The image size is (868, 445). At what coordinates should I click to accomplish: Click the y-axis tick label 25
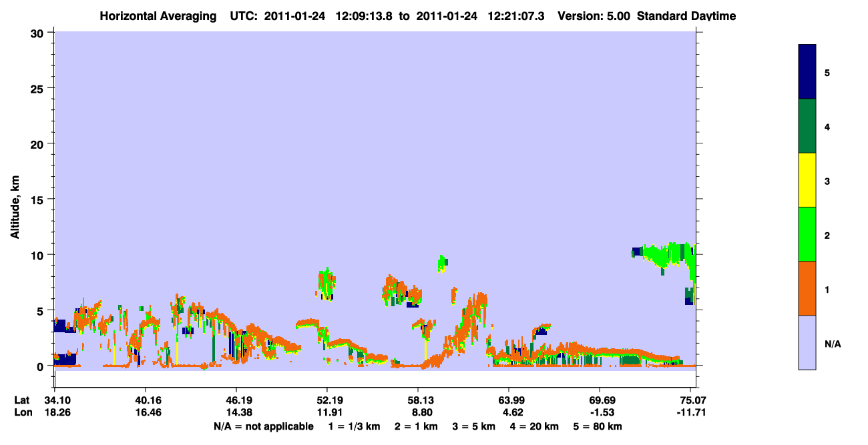pyautogui.click(x=39, y=88)
